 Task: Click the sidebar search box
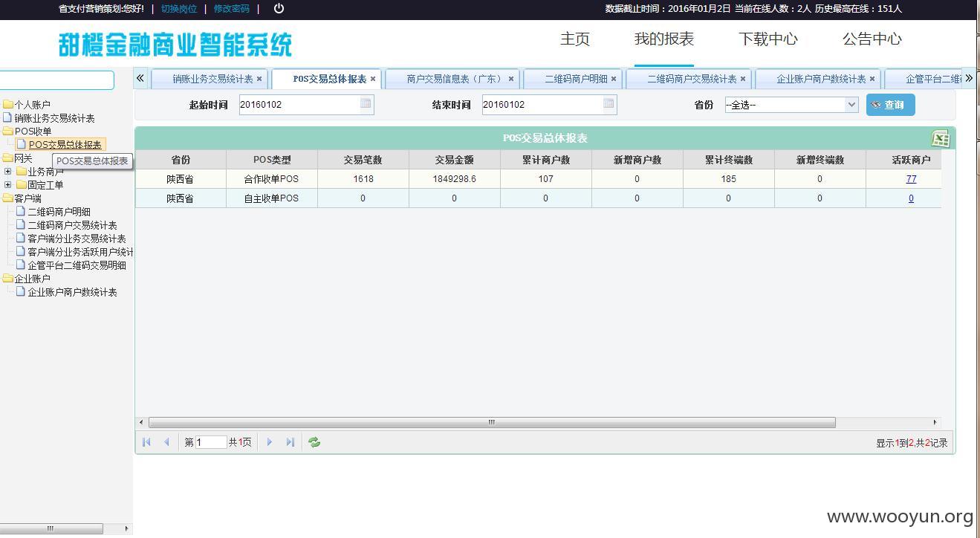[x=56, y=80]
